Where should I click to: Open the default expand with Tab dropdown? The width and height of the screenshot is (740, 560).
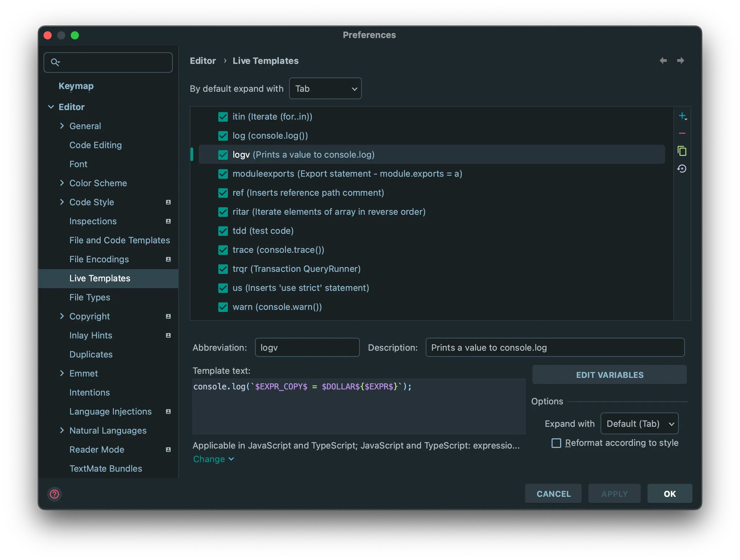(325, 88)
